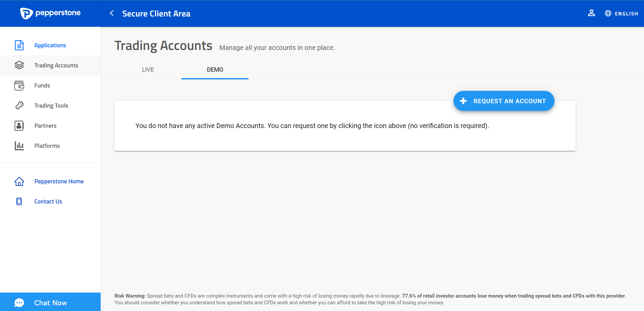Click the Platforms chart icon
This screenshot has width=644, height=311.
pyautogui.click(x=19, y=146)
